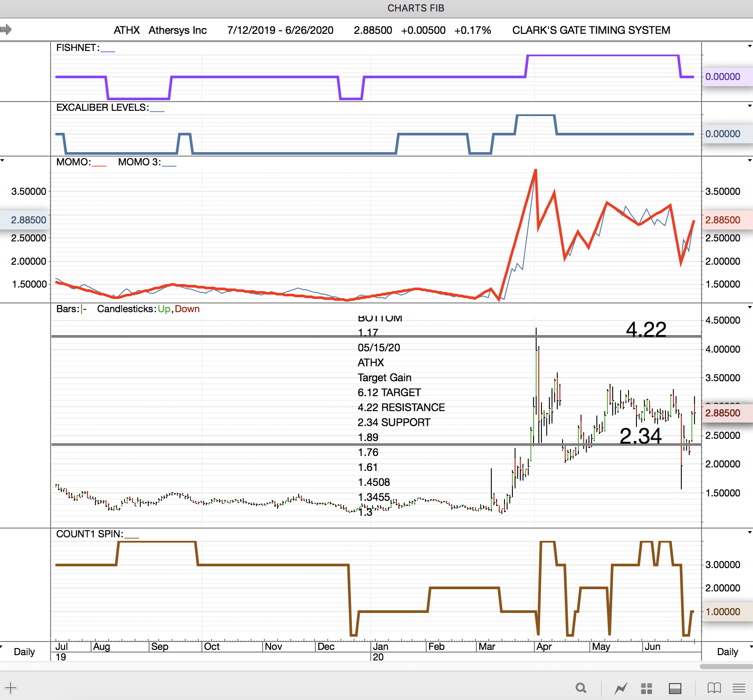
Task: Open the MOMO pane right-side dropdown arrow
Action: coord(749,160)
